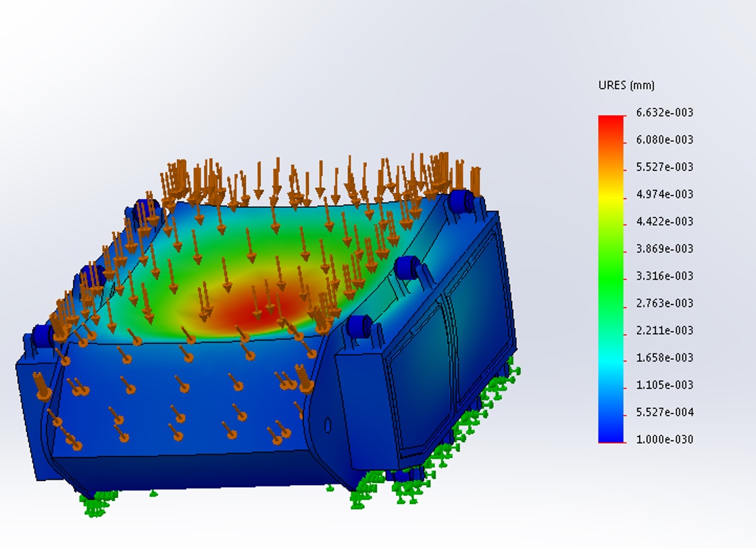Screen dimensions: 756x548
Task: Click the legend value 5.527e-004
Action: point(664,412)
